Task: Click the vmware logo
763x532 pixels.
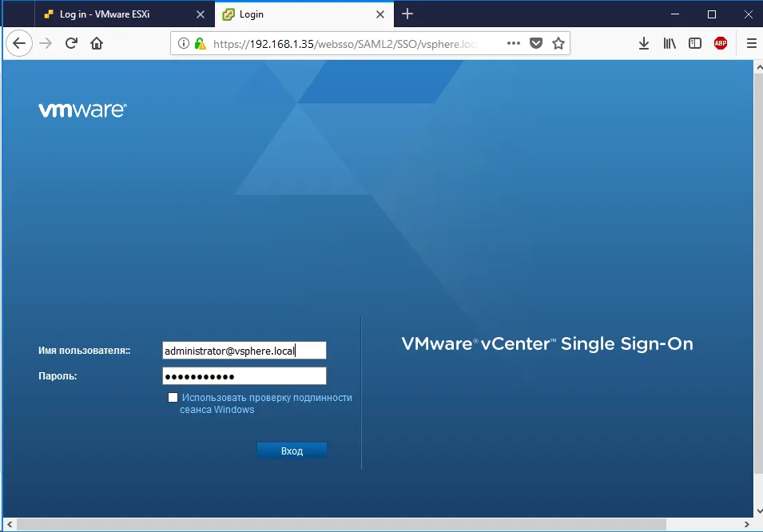Action: pyautogui.click(x=83, y=110)
